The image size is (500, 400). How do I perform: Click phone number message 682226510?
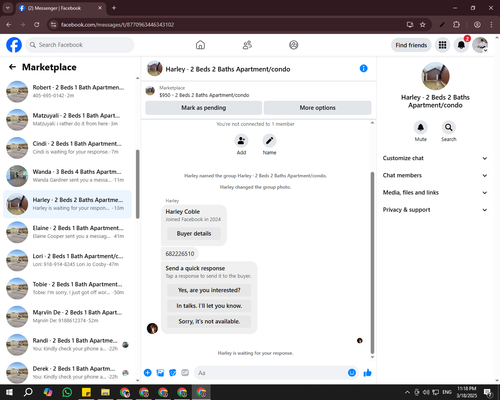[180, 254]
